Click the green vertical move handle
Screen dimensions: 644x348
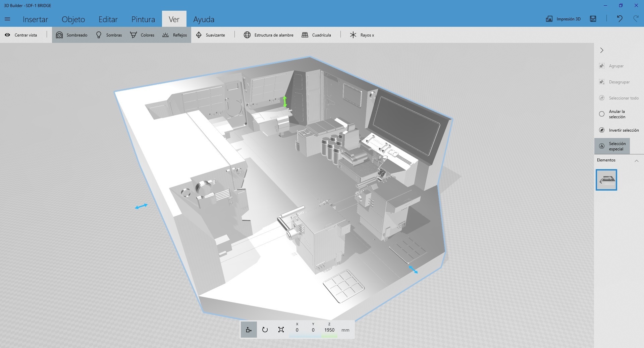pos(285,101)
